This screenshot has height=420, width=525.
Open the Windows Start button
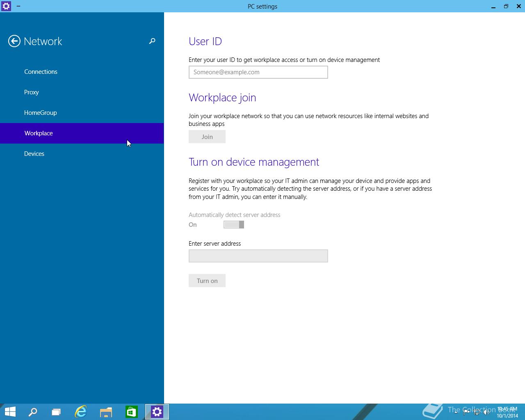tap(10, 412)
